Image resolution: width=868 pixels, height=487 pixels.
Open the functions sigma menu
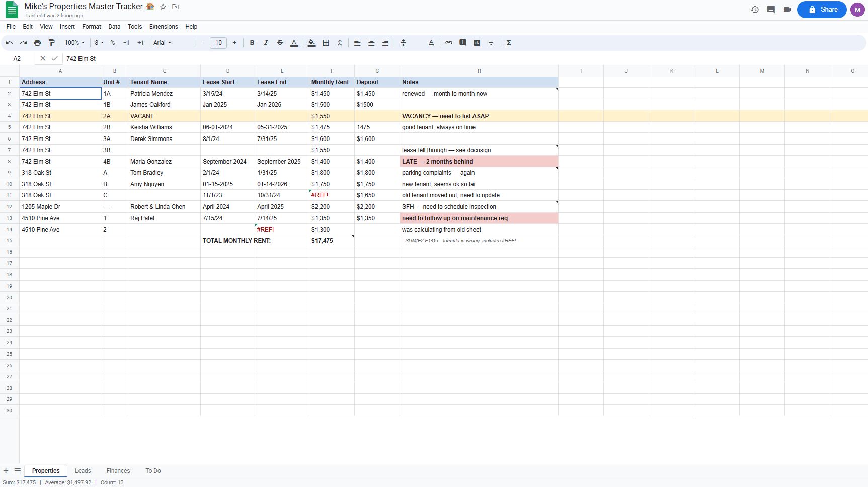509,43
